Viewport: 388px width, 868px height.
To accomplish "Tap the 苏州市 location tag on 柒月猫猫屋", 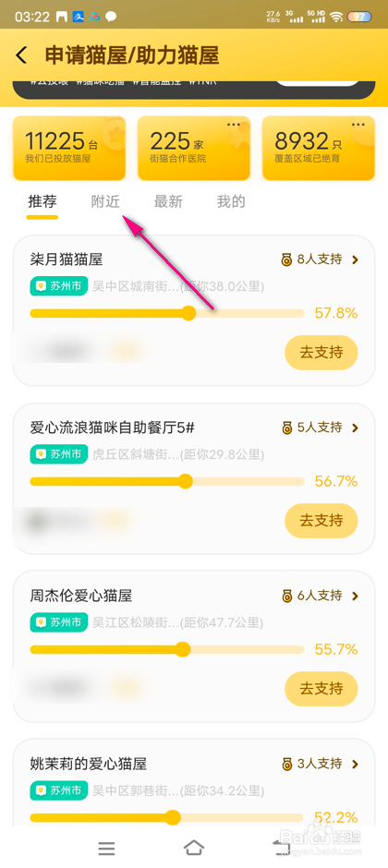I will (59, 287).
